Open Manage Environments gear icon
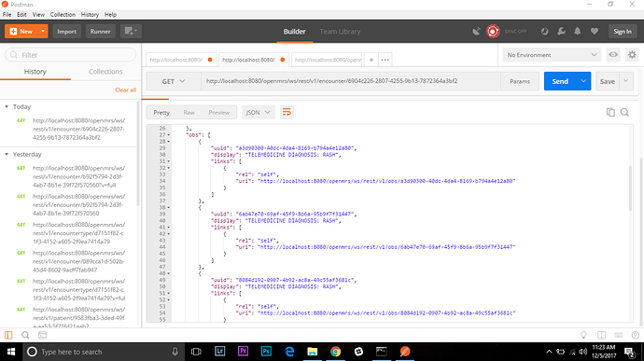Viewport: 644px width, 361px height. [632, 55]
